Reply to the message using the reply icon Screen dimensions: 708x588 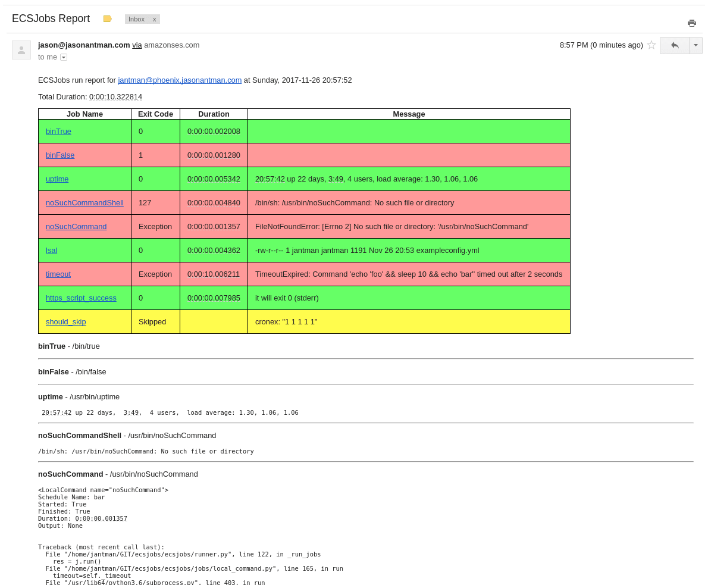click(675, 45)
